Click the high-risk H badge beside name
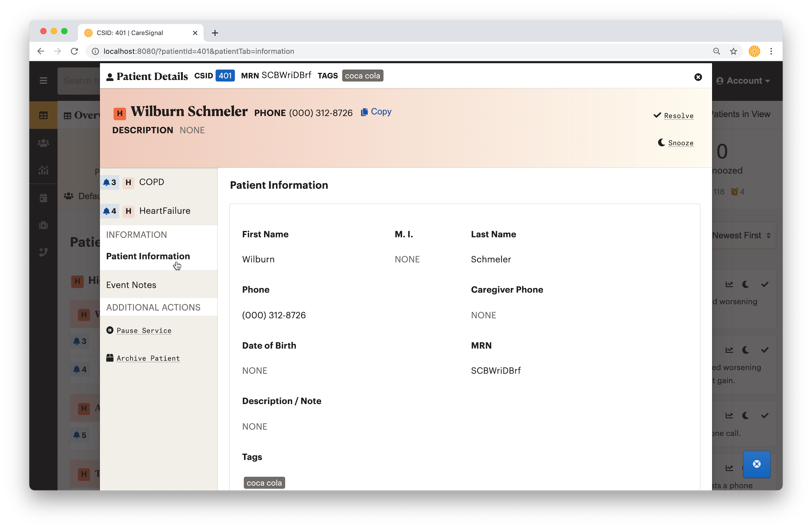The image size is (812, 529). pos(119,113)
